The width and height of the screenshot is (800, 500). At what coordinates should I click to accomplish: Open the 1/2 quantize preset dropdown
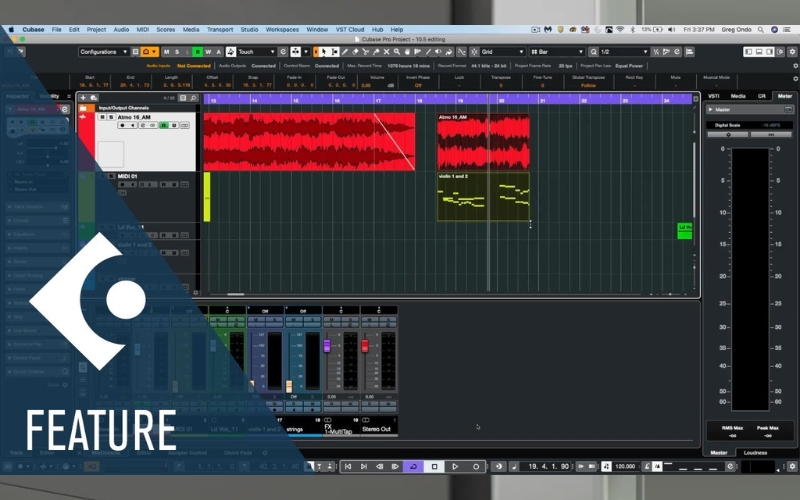[624, 52]
